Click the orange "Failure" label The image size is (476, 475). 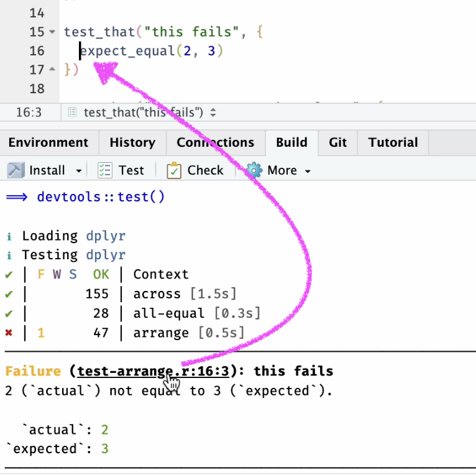pos(33,371)
